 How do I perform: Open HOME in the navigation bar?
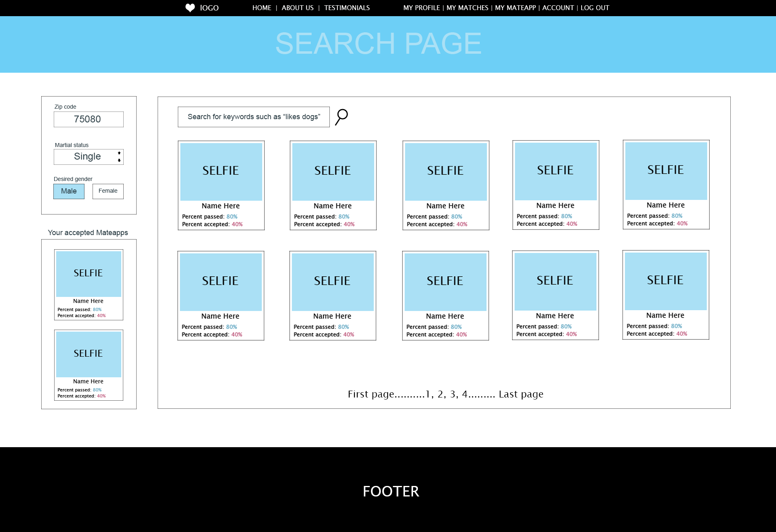[261, 8]
